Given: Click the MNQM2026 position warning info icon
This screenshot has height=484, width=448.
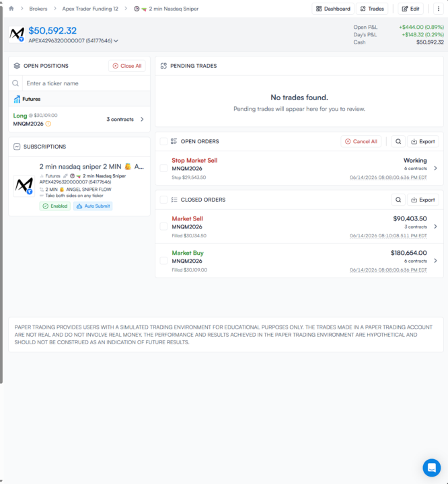Looking at the screenshot, I should (x=48, y=124).
